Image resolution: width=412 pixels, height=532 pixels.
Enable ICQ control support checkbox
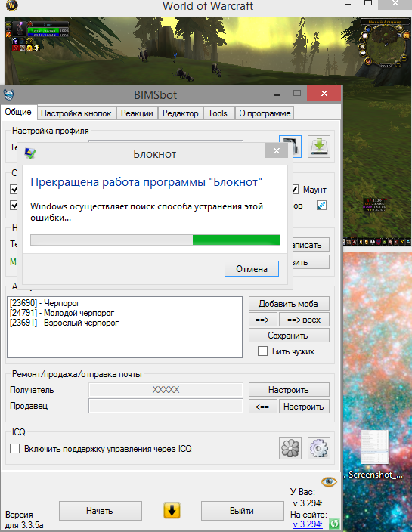[14, 449]
